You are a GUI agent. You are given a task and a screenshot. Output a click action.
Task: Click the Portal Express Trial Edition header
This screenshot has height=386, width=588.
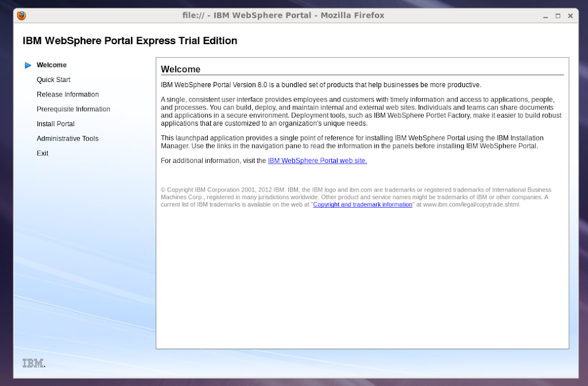[130, 41]
